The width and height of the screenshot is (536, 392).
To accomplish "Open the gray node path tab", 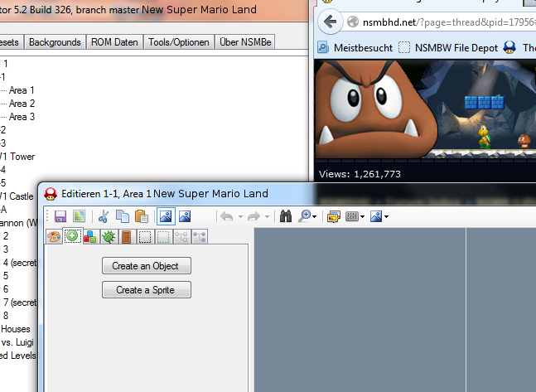I will (x=181, y=237).
